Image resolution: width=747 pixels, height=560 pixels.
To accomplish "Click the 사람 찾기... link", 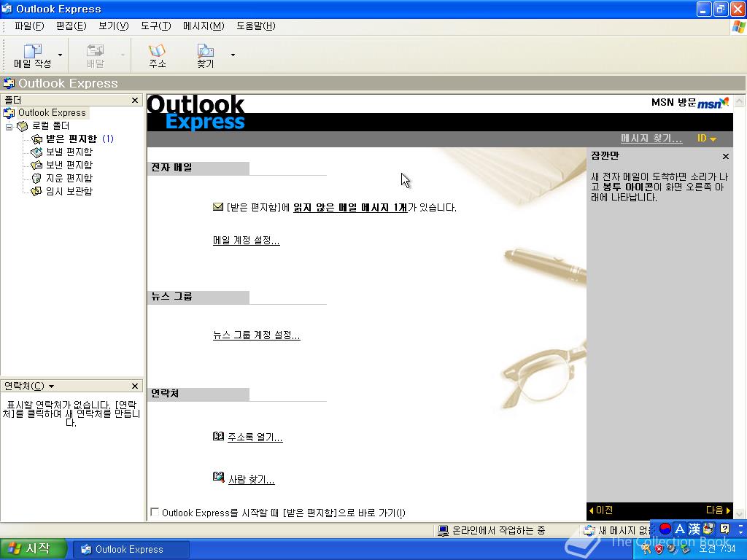I will (x=252, y=480).
